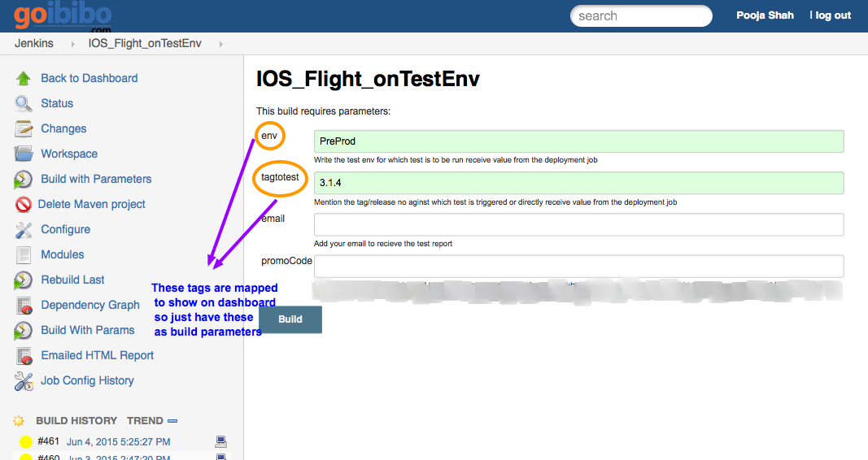
Task: Open build #461 date link
Action: 119,442
